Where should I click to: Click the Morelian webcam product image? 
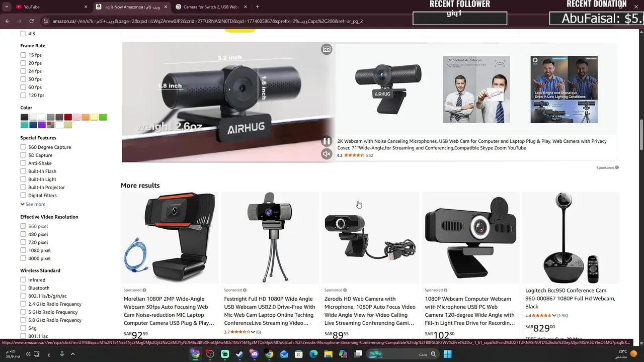(x=170, y=237)
